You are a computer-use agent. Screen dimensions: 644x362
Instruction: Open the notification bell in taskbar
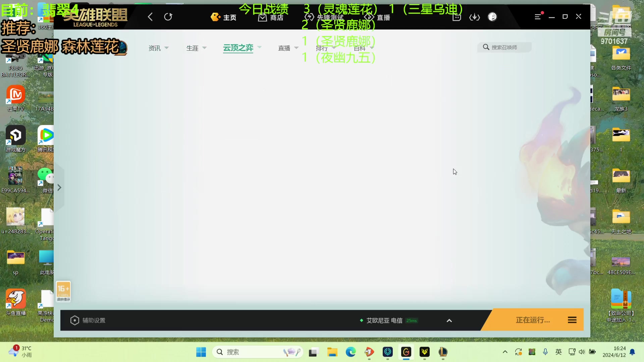pyautogui.click(x=632, y=352)
